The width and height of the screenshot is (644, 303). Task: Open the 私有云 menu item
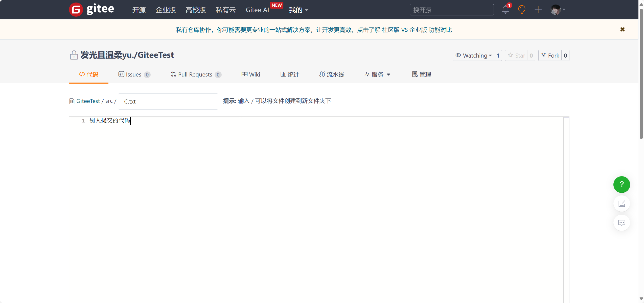coord(226,10)
